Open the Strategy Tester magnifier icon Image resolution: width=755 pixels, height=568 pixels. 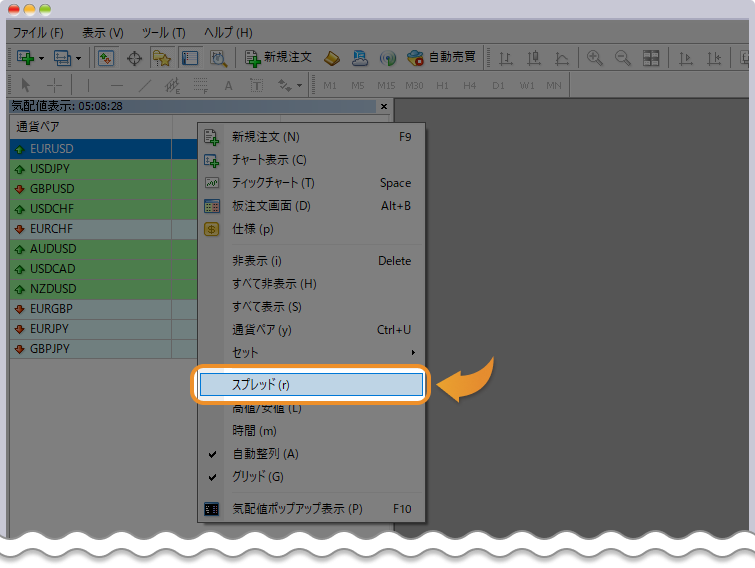(x=218, y=58)
